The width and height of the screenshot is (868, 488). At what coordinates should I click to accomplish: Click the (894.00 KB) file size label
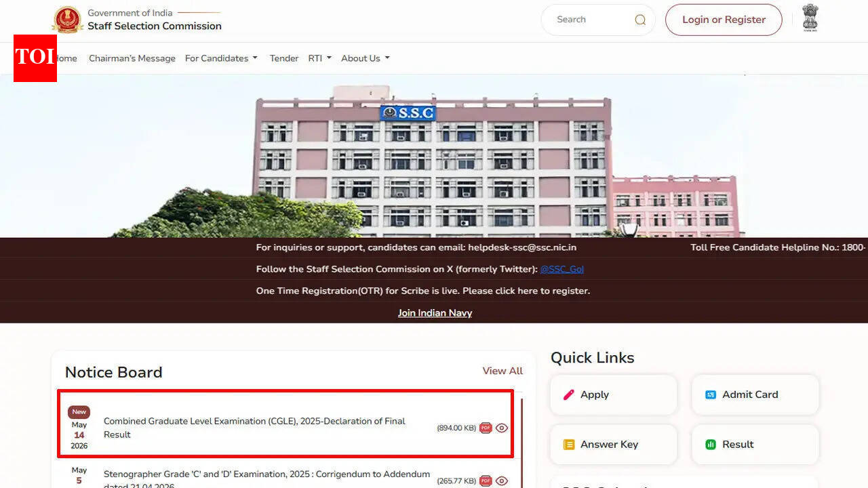pyautogui.click(x=456, y=428)
